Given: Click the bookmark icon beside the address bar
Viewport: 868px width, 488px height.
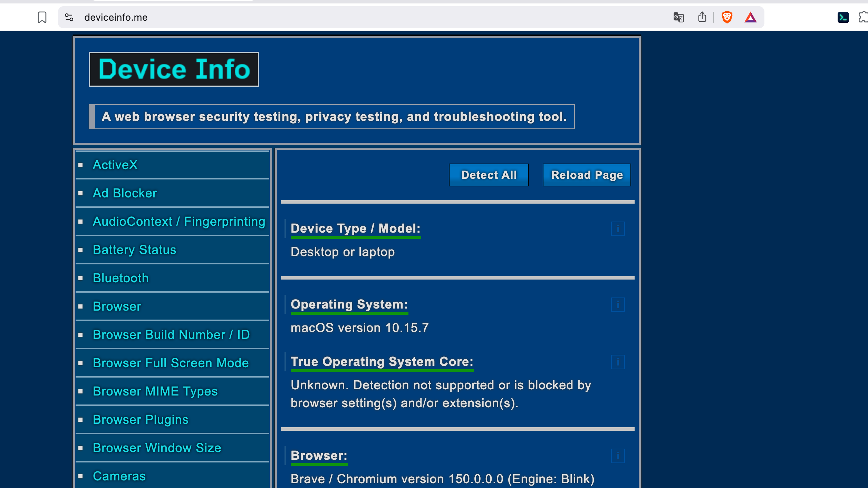Looking at the screenshot, I should [x=42, y=17].
